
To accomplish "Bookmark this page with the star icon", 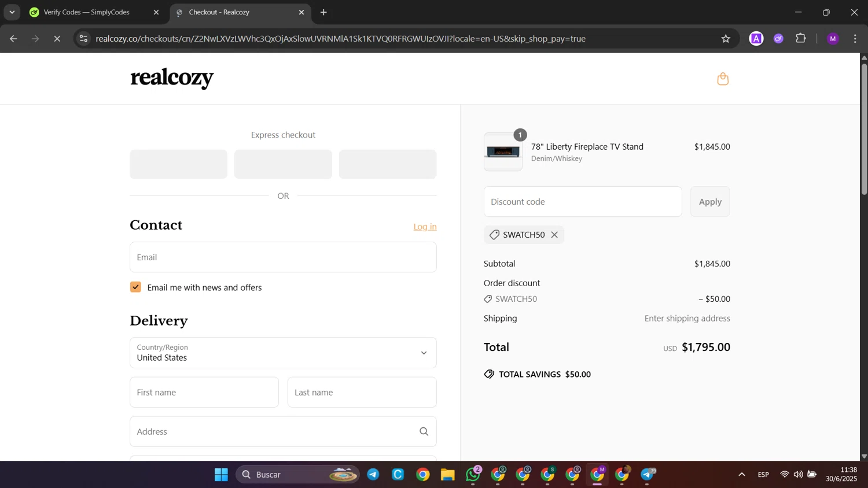I will [726, 39].
